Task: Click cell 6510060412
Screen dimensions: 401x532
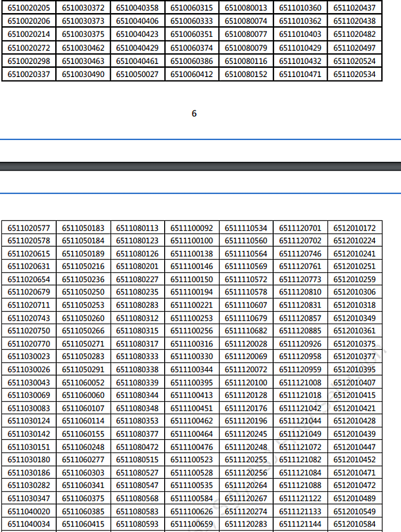Action: pyautogui.click(x=192, y=74)
